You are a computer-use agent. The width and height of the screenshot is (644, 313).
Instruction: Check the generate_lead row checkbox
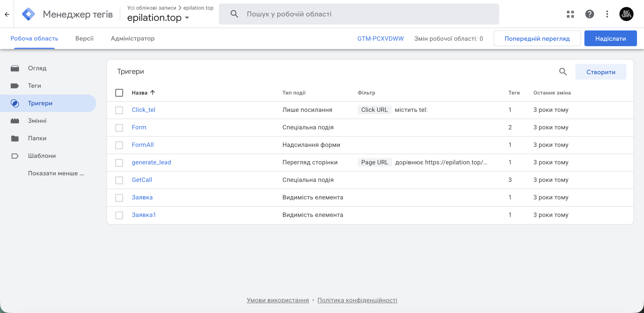[119, 163]
